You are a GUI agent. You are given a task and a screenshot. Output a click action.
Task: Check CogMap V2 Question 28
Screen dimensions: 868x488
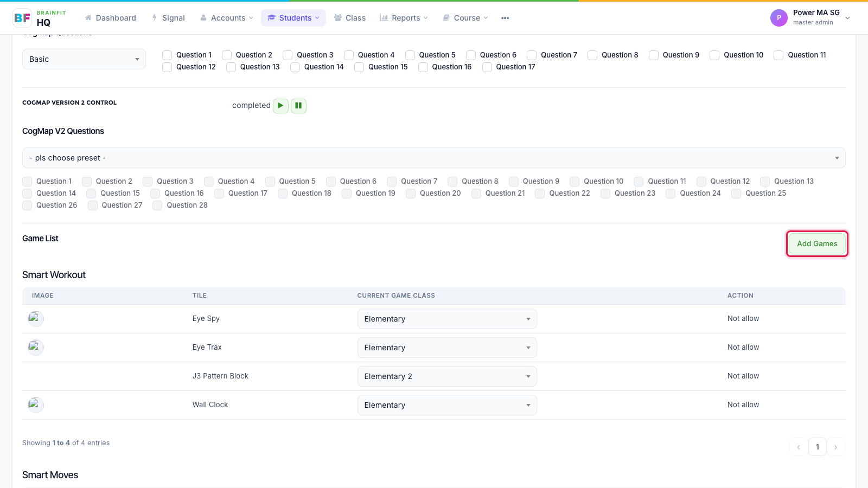click(157, 206)
